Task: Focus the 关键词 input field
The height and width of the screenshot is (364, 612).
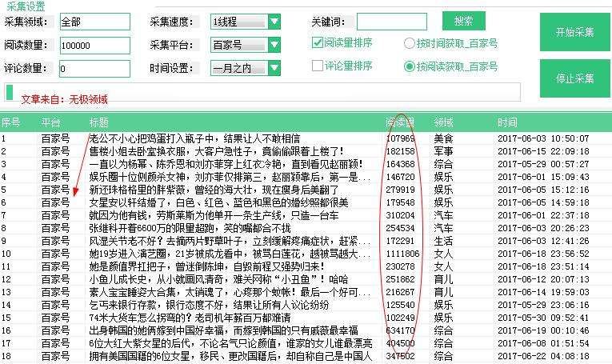Action: point(392,22)
